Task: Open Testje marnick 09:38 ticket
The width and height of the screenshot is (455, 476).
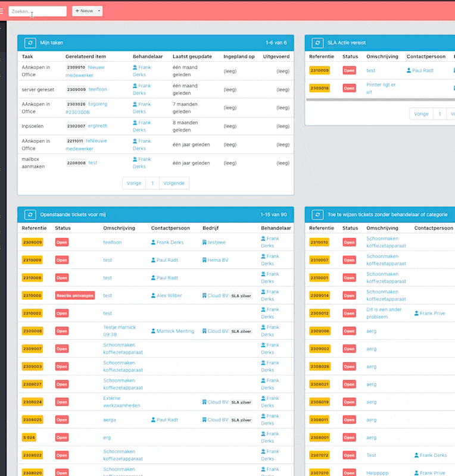Action: [x=120, y=331]
